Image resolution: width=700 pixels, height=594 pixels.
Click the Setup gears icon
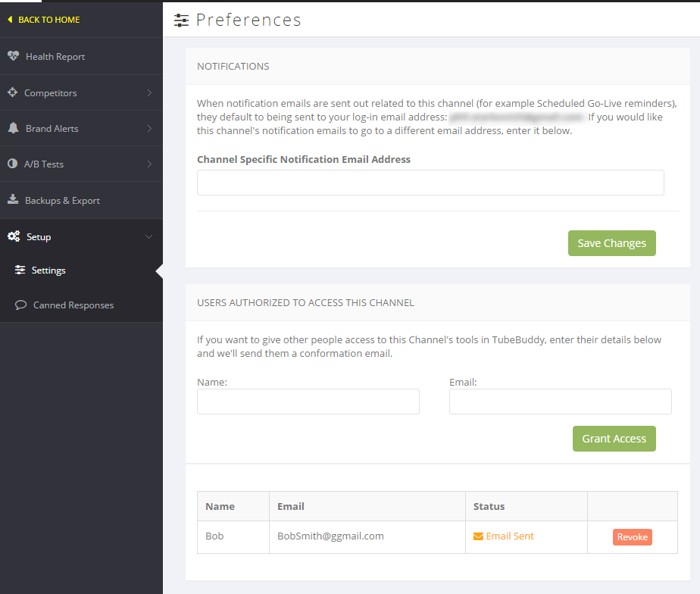click(x=14, y=237)
